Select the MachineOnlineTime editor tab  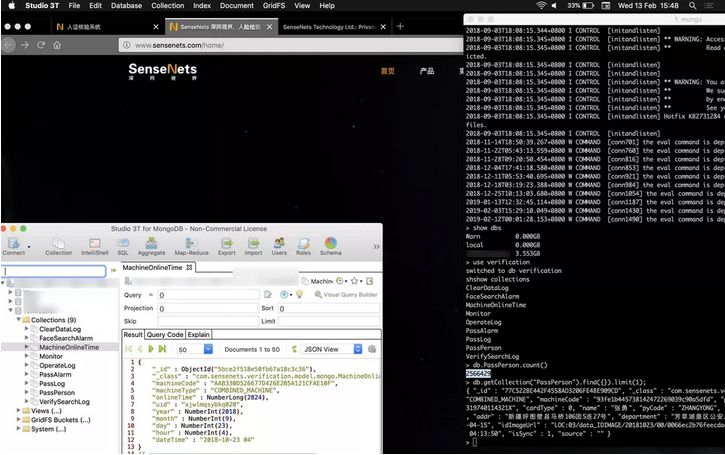(157, 267)
